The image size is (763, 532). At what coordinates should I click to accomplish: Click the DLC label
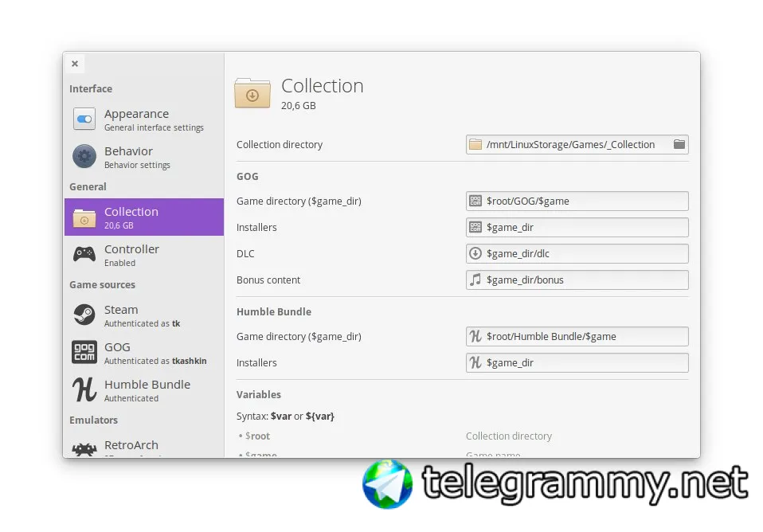pyautogui.click(x=245, y=253)
